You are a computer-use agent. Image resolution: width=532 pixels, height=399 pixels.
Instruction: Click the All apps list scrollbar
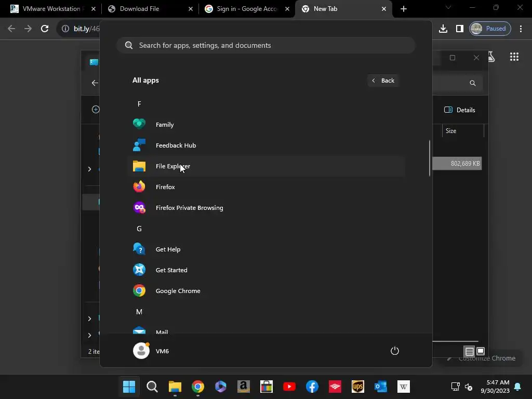coord(430,158)
